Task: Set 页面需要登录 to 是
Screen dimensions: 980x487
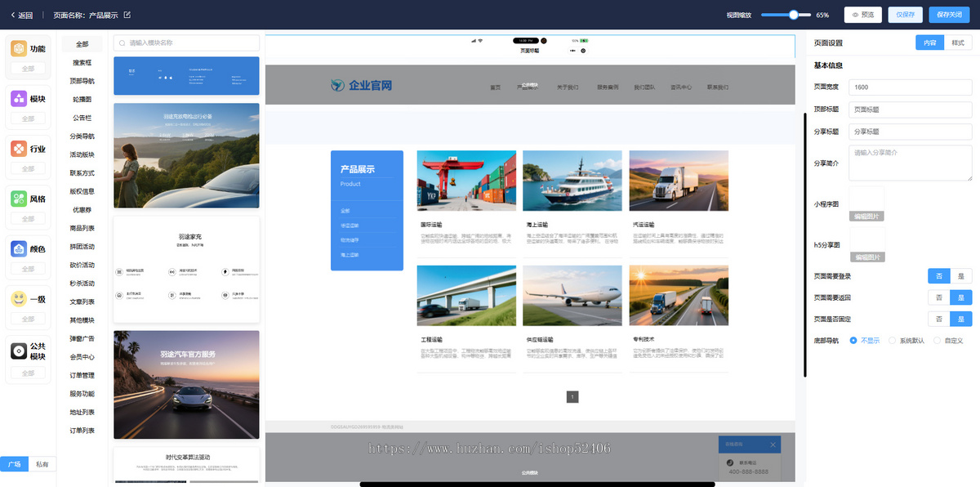Action: click(x=960, y=276)
